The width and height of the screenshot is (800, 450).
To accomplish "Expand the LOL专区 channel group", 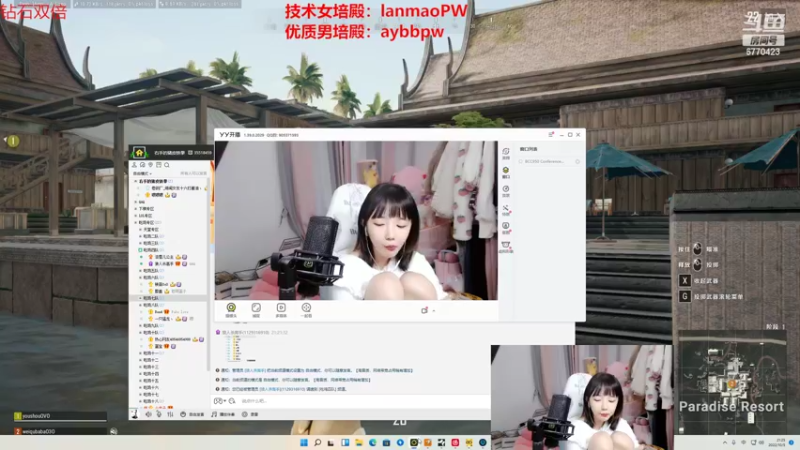I will click(x=135, y=216).
